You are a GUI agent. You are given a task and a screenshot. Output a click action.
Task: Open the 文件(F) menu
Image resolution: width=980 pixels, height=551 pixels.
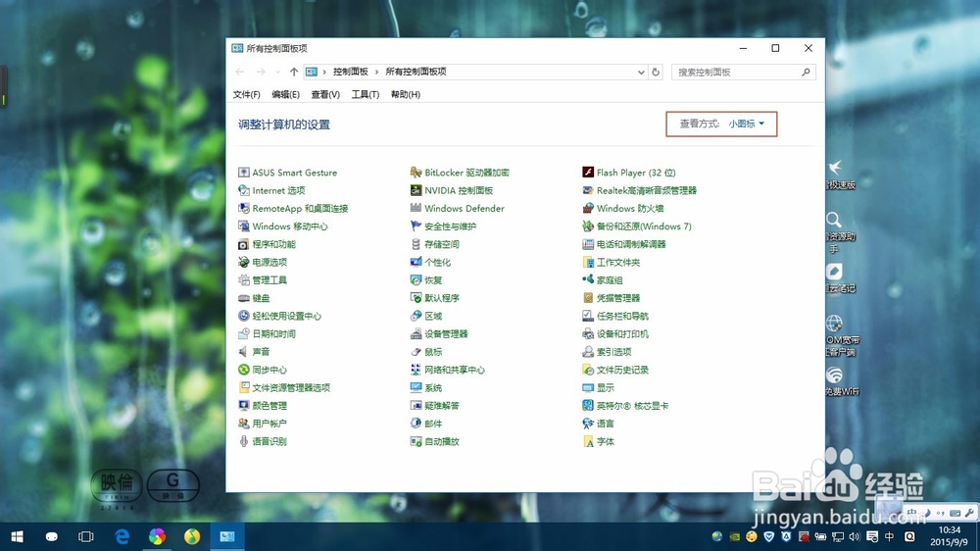coord(246,94)
